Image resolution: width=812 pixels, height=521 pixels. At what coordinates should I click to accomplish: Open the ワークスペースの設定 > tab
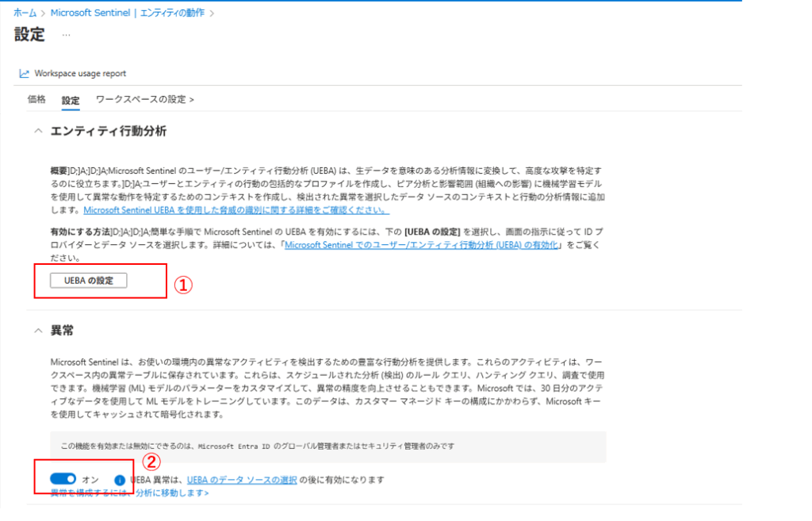[x=144, y=100]
